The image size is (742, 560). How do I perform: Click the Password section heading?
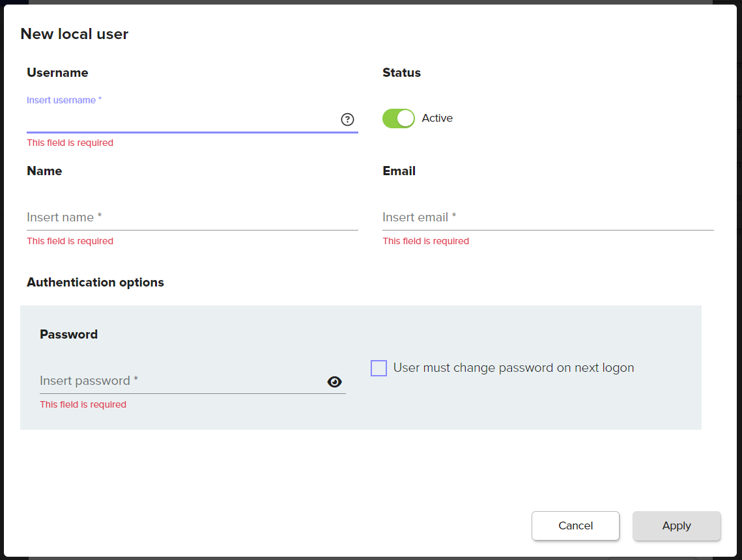[x=68, y=335]
